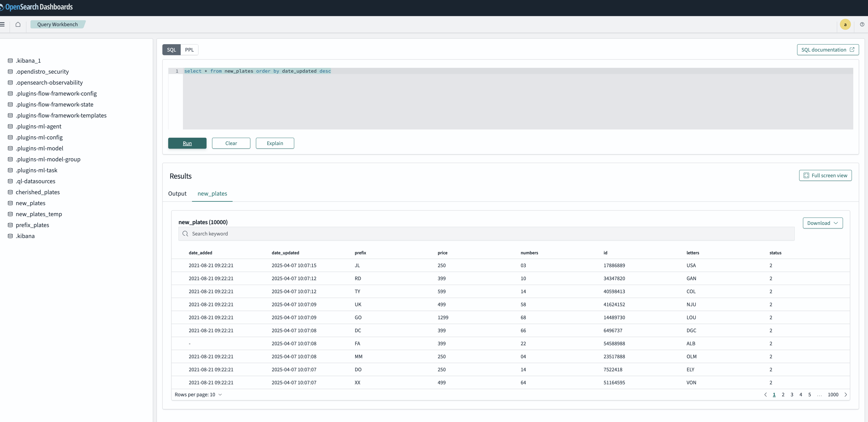The height and width of the screenshot is (422, 868).
Task: Switch to Full screen view
Action: pos(825,176)
